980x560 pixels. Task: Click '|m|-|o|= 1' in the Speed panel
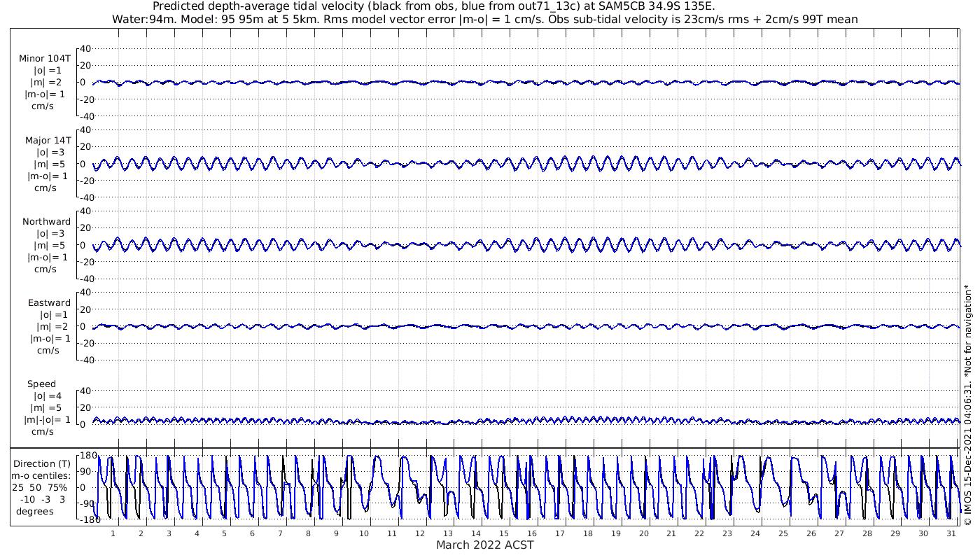[48, 420]
